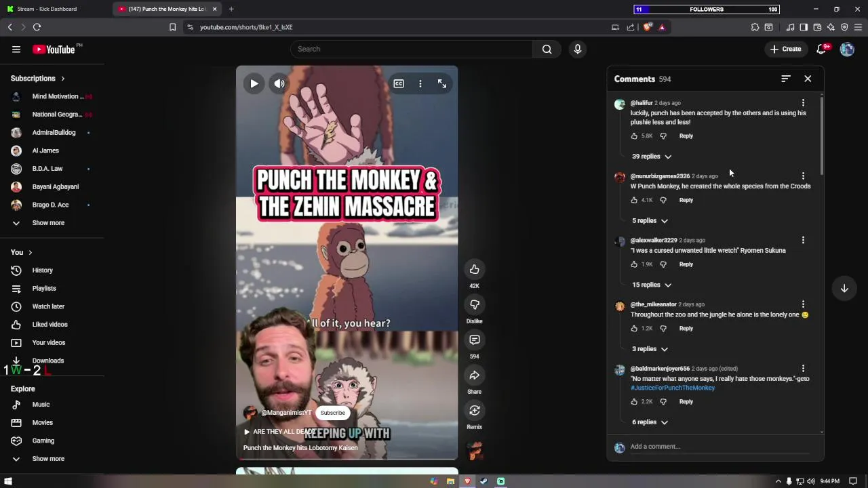Open Gaming under Explore
Image resolution: width=868 pixels, height=488 pixels.
43,441
